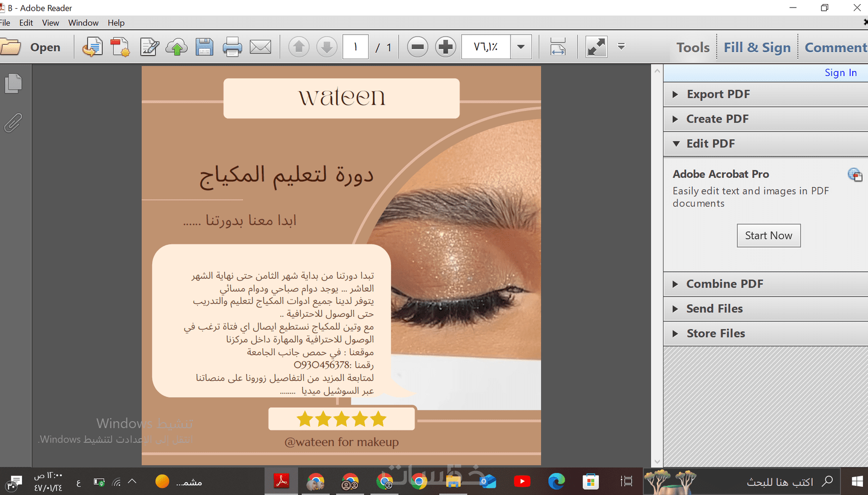Open the toolbar customize dropdown arrow

point(621,47)
